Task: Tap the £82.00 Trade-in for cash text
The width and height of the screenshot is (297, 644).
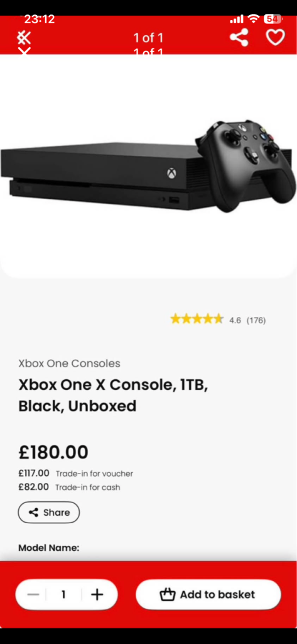Action: pos(69,487)
